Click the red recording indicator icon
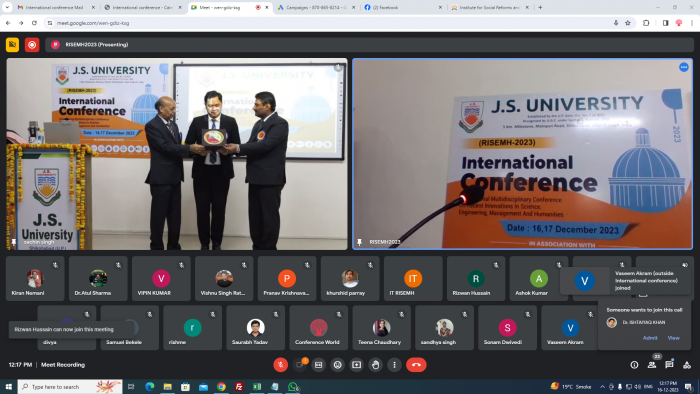The image size is (700, 394). [32, 45]
